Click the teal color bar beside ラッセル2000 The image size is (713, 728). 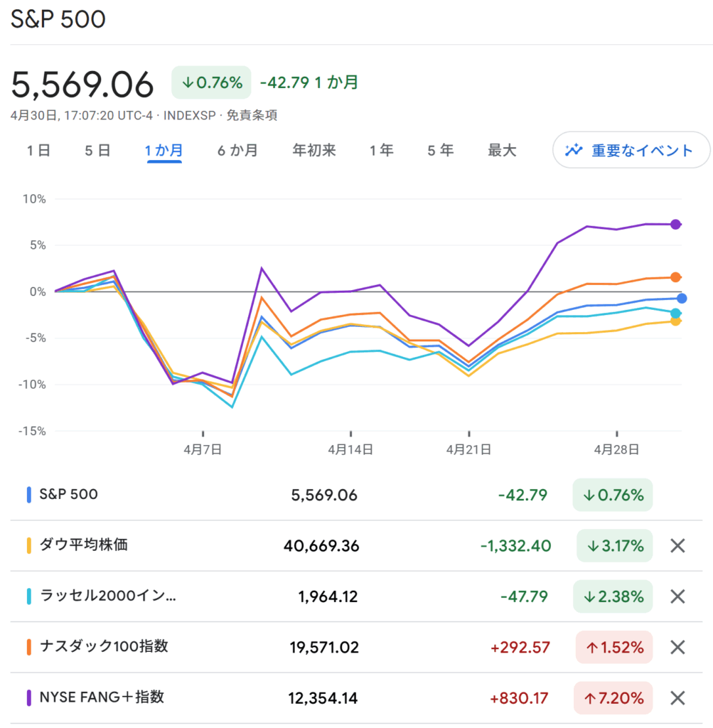click(x=28, y=596)
